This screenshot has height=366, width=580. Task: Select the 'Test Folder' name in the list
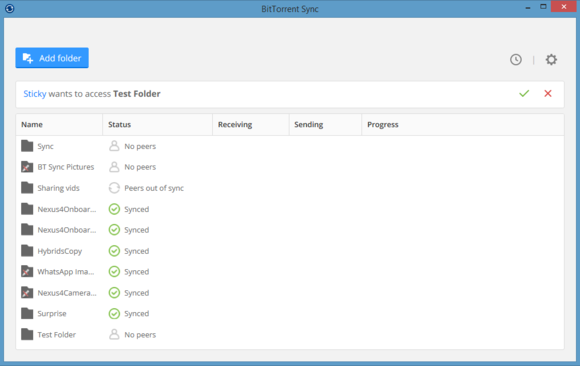[x=57, y=335]
